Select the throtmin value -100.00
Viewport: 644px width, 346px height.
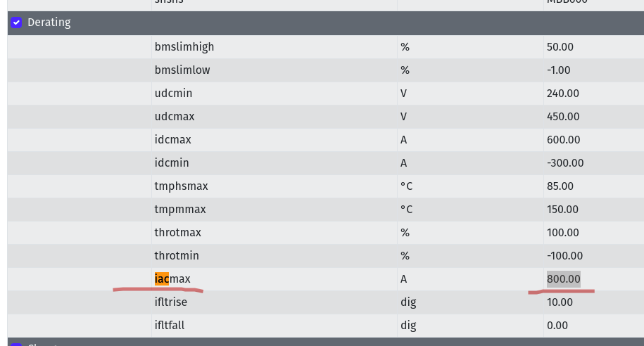point(564,256)
